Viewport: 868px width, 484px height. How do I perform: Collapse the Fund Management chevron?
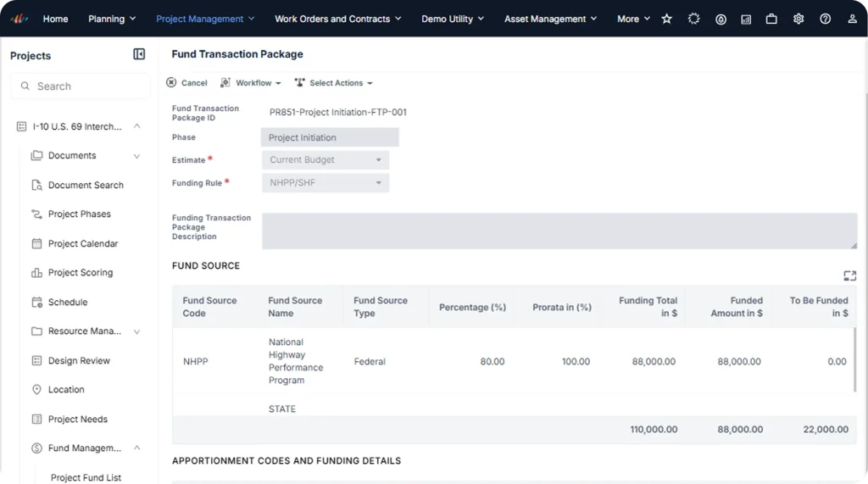coord(136,448)
